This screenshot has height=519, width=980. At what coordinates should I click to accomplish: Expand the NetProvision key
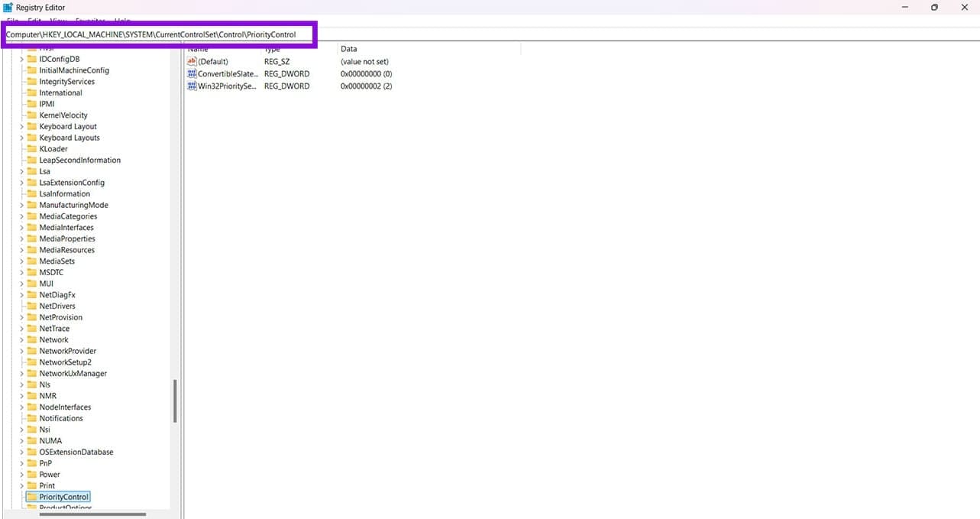[22, 317]
